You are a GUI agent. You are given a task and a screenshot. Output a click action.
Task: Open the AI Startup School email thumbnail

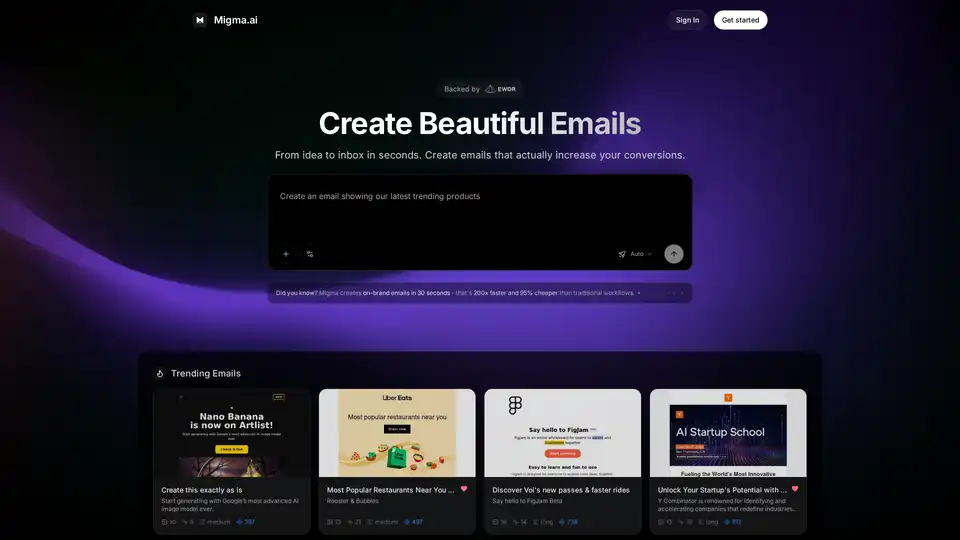728,432
